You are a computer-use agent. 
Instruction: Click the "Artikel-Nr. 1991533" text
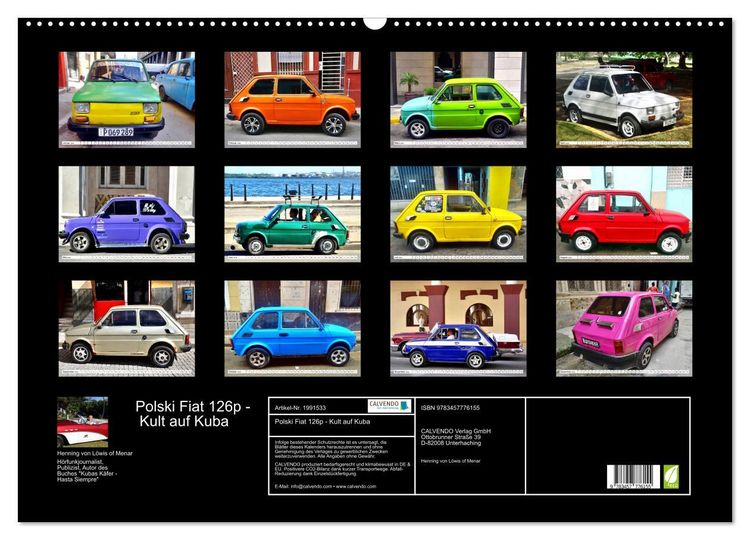point(300,408)
